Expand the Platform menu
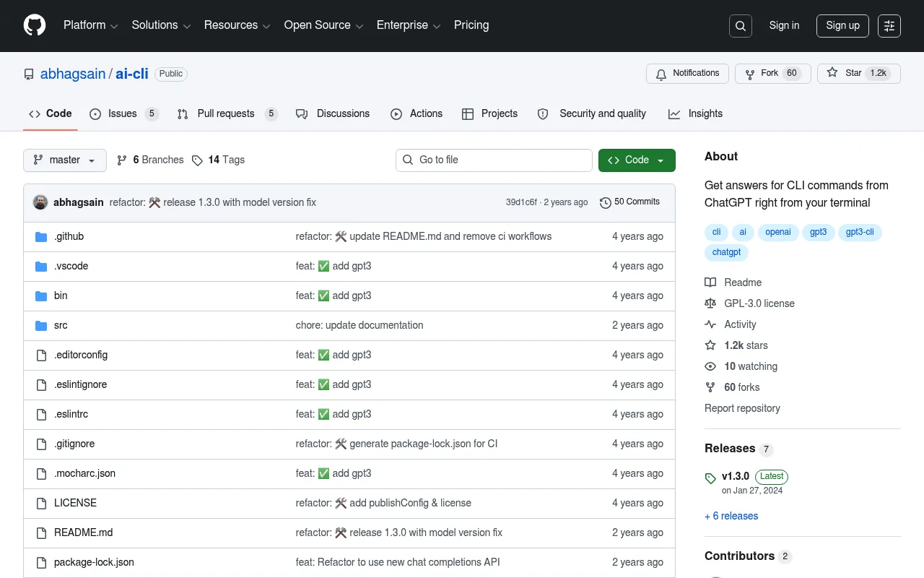 90,25
